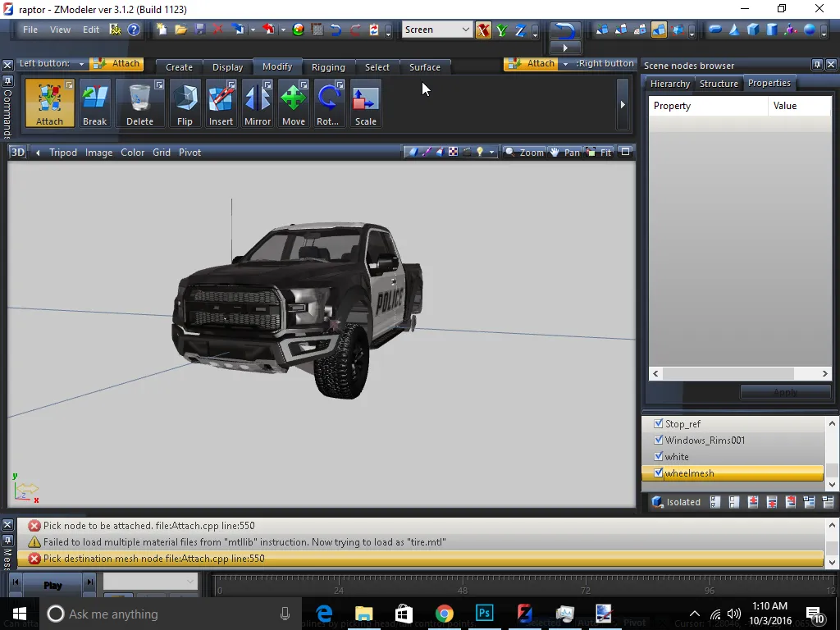The image size is (840, 630).
Task: Uncheck the wheelmesh node checkbox
Action: 658,473
